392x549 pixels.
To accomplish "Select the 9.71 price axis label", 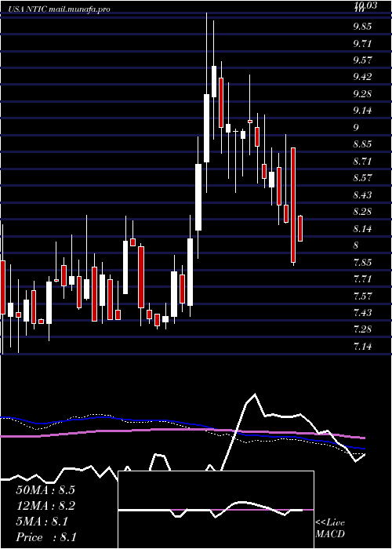I will click(362, 43).
